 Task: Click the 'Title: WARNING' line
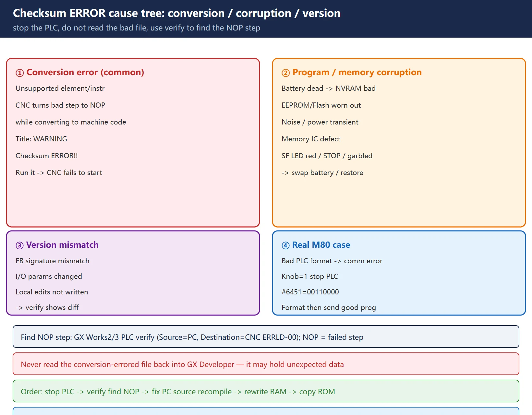(x=41, y=139)
